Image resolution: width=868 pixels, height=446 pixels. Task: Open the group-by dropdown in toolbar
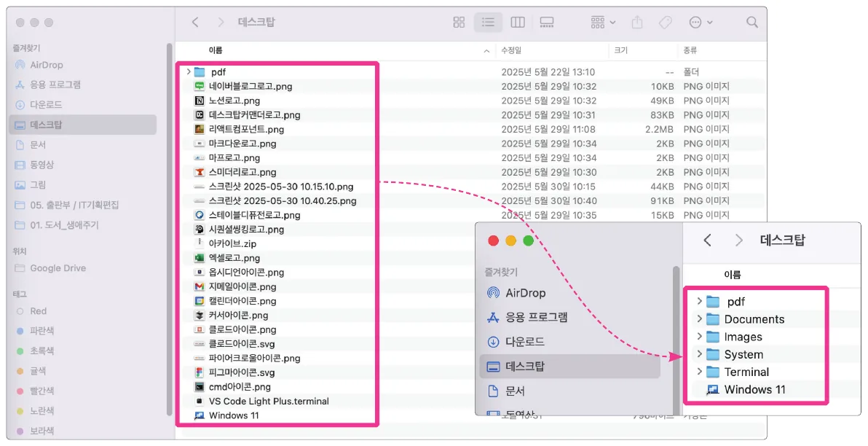pos(603,22)
